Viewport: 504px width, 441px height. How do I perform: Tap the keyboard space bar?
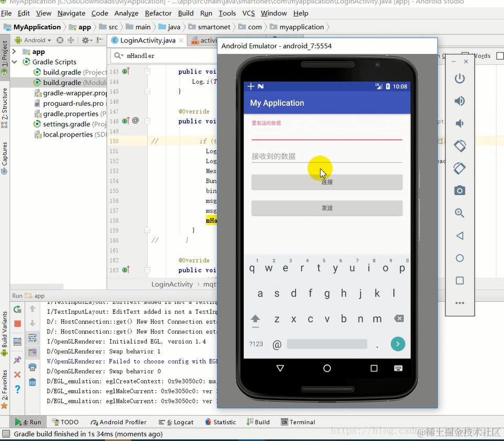tap(327, 344)
